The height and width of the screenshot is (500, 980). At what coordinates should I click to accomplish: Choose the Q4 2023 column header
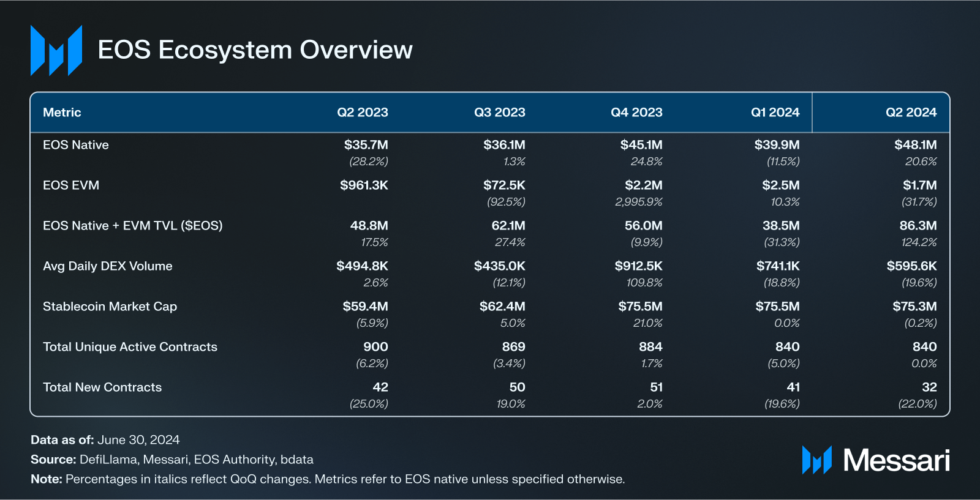(x=636, y=113)
